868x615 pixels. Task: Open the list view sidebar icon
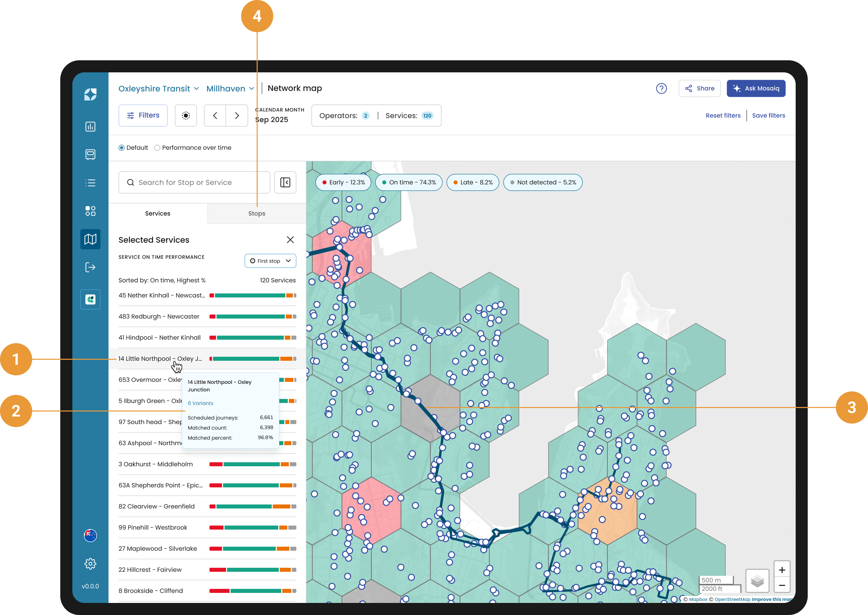(x=90, y=183)
